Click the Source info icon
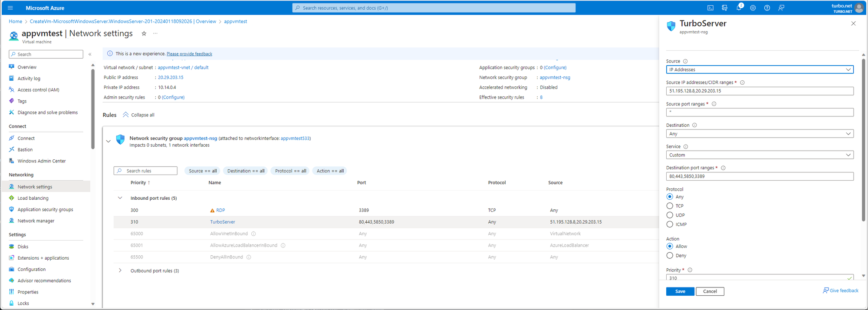Viewport: 868px width, 310px height. coord(685,61)
